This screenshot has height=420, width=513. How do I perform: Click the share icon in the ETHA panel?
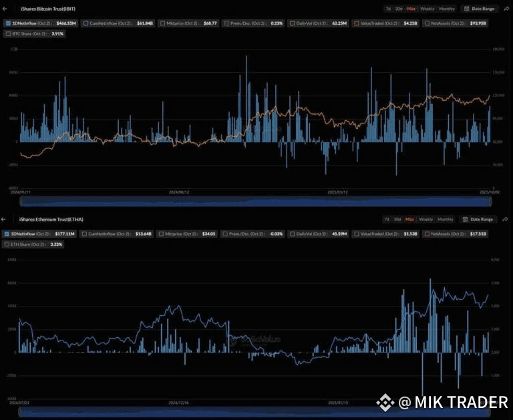pyautogui.click(x=505, y=220)
